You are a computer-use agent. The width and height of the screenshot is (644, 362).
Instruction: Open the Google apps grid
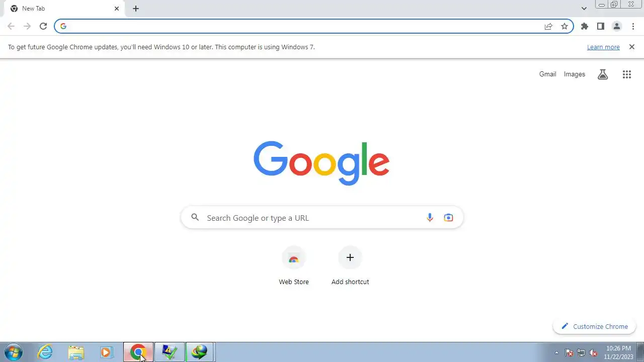(x=626, y=74)
